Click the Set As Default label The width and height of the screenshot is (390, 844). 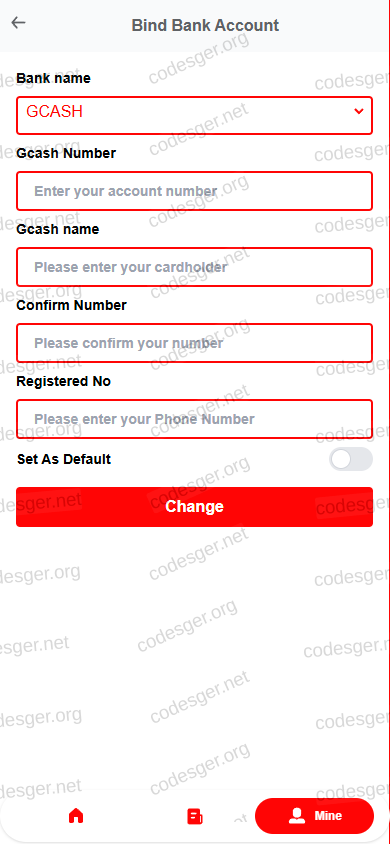pos(64,459)
